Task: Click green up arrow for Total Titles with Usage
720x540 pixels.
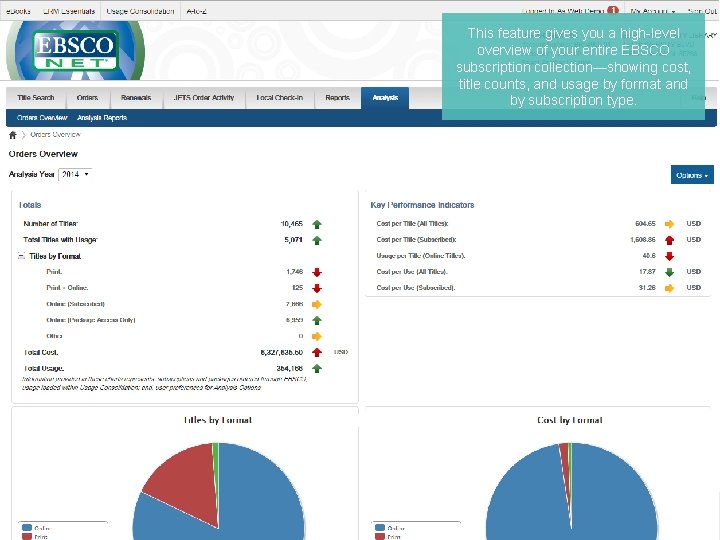Action: click(317, 240)
